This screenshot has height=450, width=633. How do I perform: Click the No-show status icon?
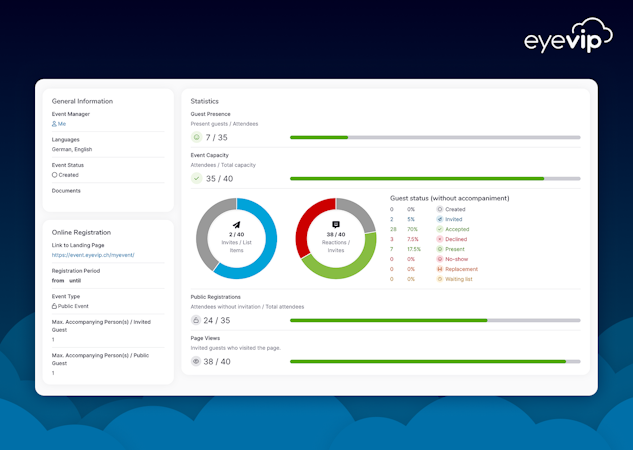[440, 259]
